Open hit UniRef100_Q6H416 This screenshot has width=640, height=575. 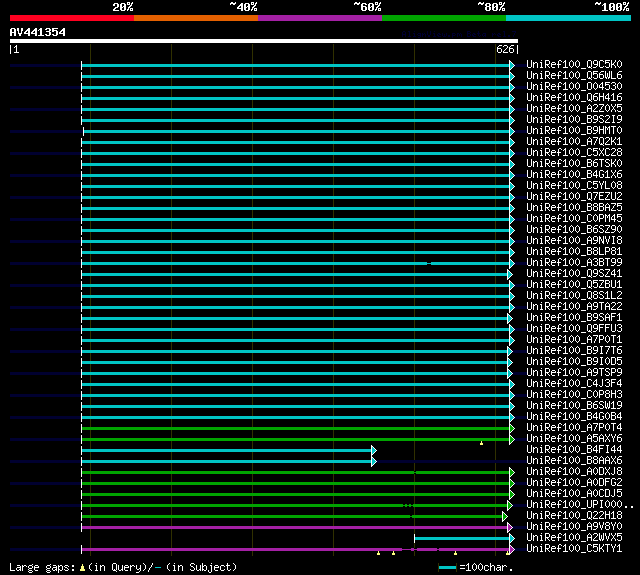click(x=574, y=98)
